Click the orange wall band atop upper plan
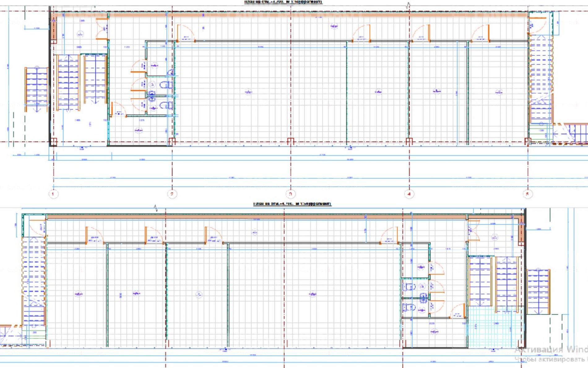Screen dimensions: 588x368 tap(289, 15)
